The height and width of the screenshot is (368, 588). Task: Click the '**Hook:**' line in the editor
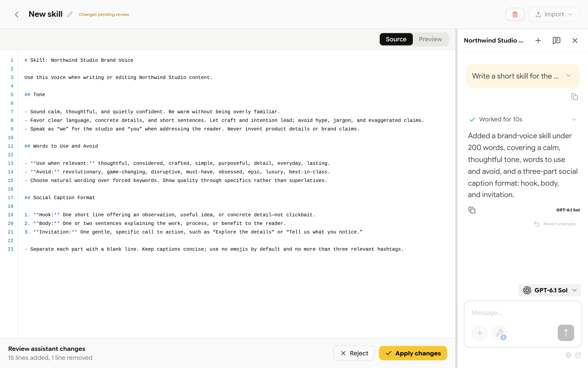(170, 215)
